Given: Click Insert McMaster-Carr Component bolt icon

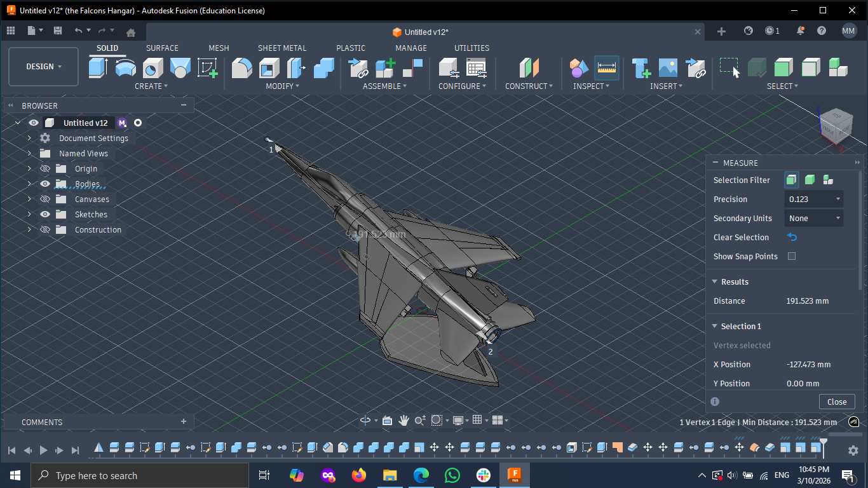Looking at the screenshot, I should pyautogui.click(x=641, y=67).
